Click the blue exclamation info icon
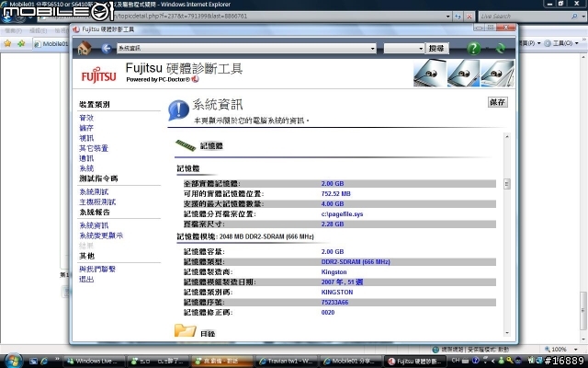 [x=178, y=110]
